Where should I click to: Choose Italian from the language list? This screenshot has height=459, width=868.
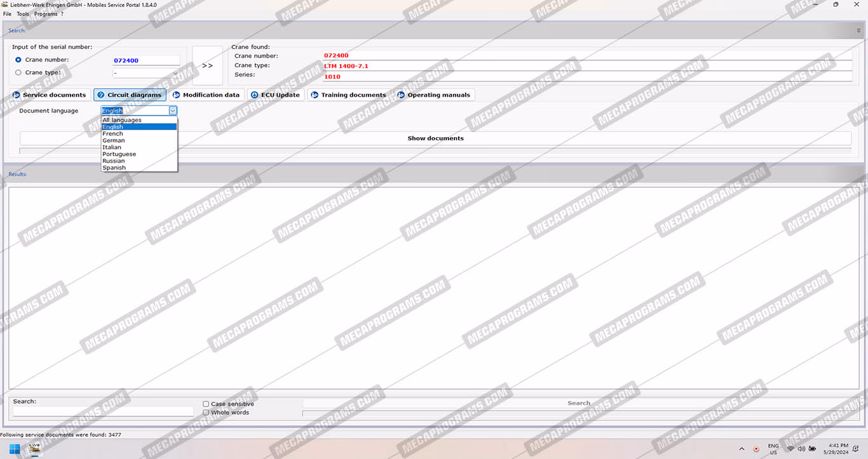click(x=139, y=147)
